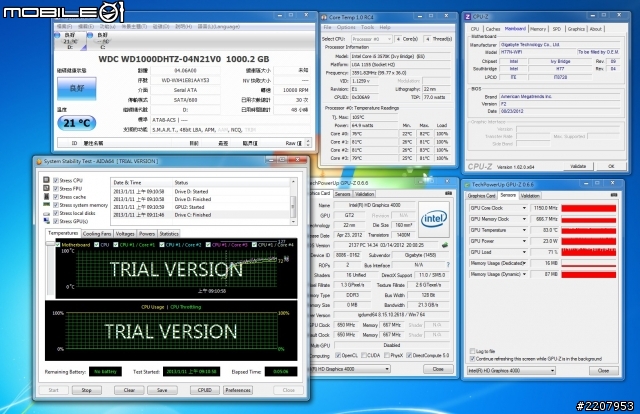Switch to Cooling Fans tab in AIDA64
The image size is (640, 414).
(x=97, y=234)
